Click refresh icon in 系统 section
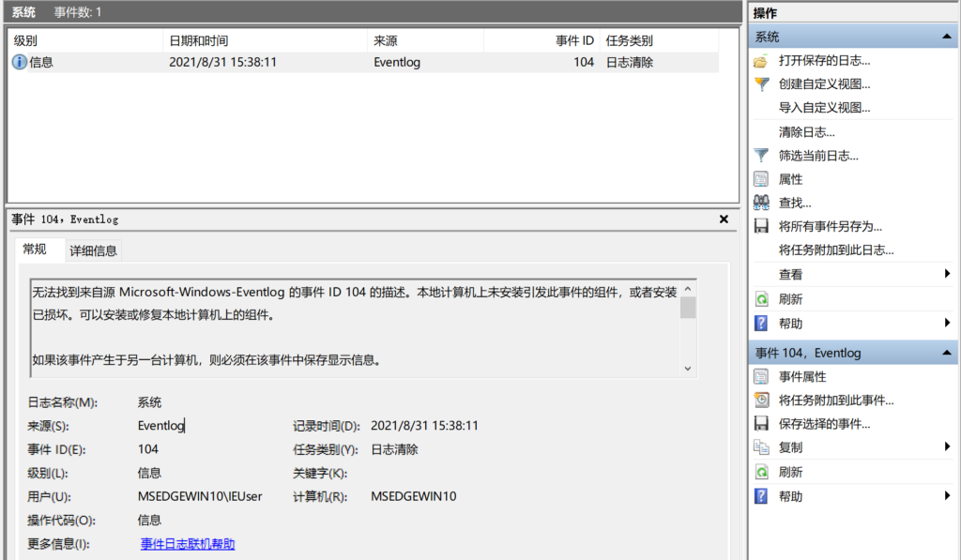 tap(760, 299)
